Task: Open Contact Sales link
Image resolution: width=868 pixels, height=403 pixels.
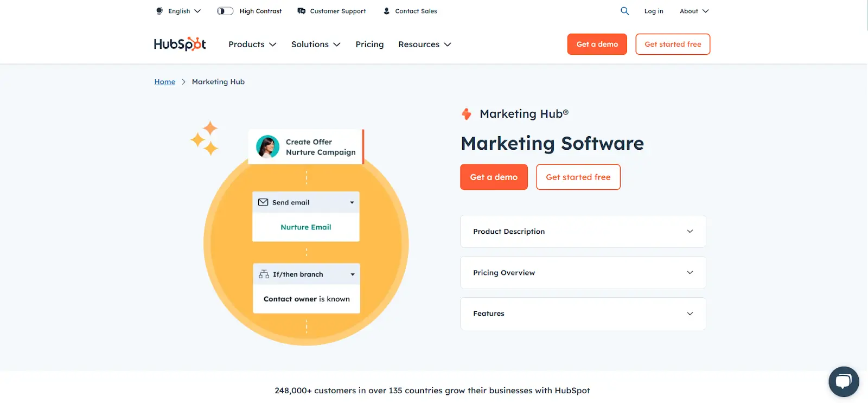Action: pos(416,11)
